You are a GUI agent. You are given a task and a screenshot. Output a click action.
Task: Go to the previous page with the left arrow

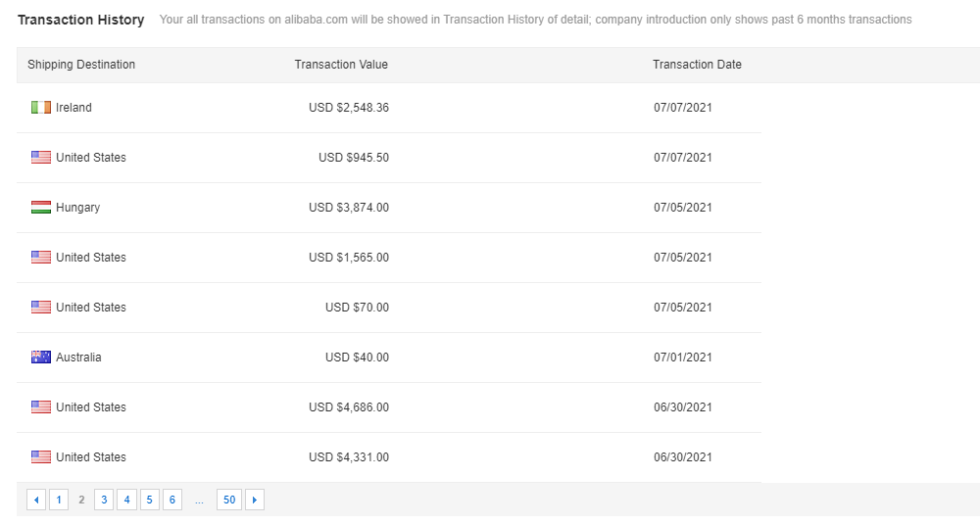(36, 501)
